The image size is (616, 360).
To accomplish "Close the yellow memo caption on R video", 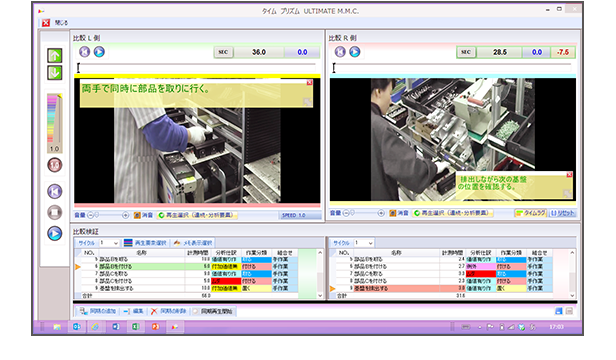I will (x=569, y=174).
